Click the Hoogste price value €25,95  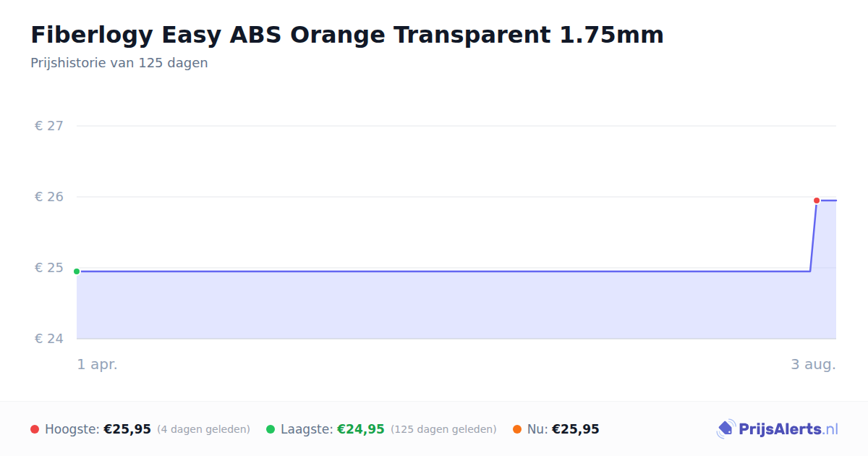click(127, 429)
